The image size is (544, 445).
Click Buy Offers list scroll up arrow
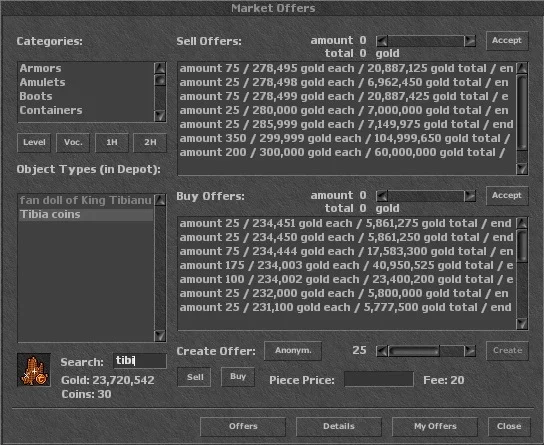522,223
